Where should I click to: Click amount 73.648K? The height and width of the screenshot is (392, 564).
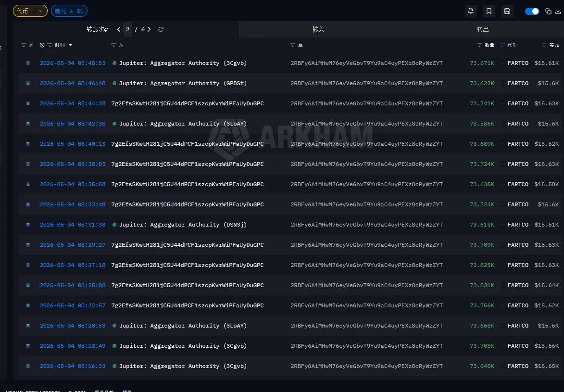click(x=482, y=366)
